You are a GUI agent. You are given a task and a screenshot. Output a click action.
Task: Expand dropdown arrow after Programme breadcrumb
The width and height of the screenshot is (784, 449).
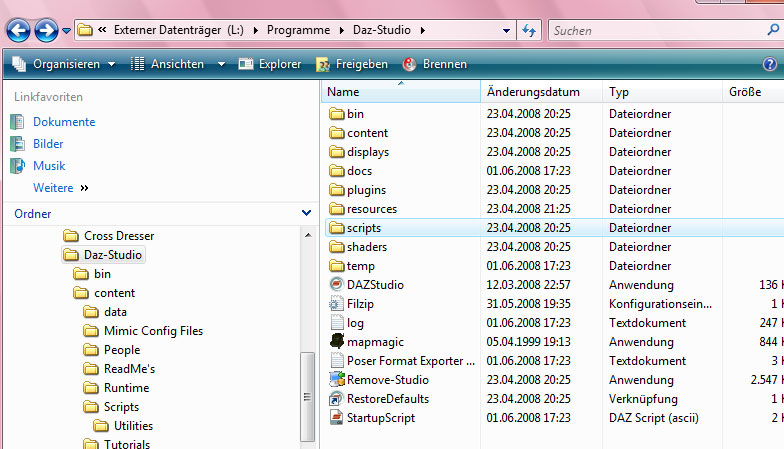pos(342,30)
